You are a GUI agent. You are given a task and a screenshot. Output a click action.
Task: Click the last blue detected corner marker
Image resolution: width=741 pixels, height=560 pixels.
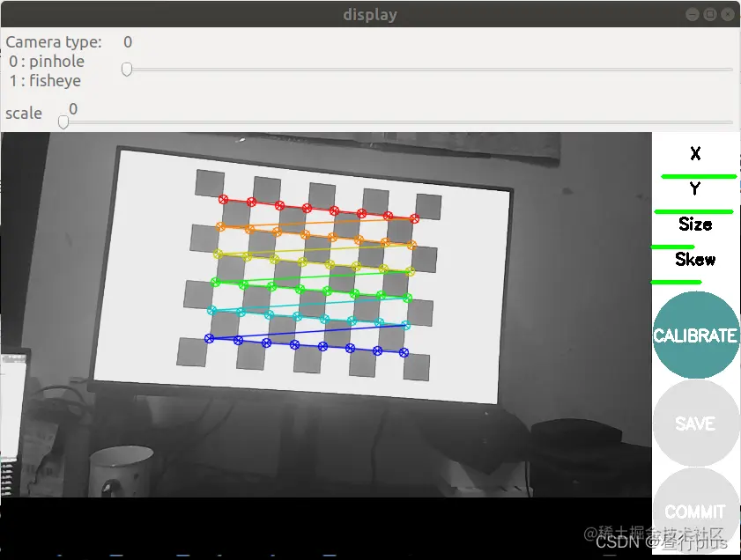point(404,352)
